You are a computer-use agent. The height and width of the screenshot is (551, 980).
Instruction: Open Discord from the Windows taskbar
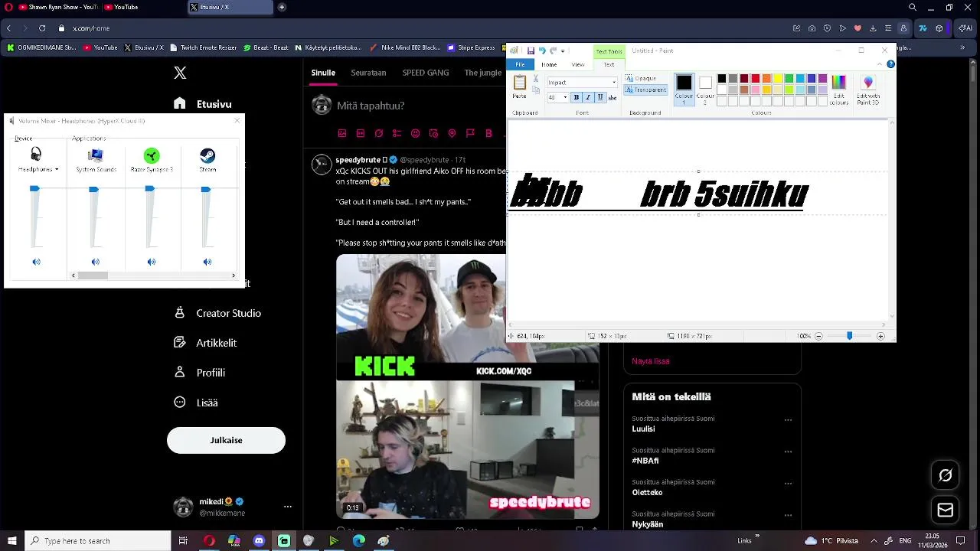coord(259,541)
